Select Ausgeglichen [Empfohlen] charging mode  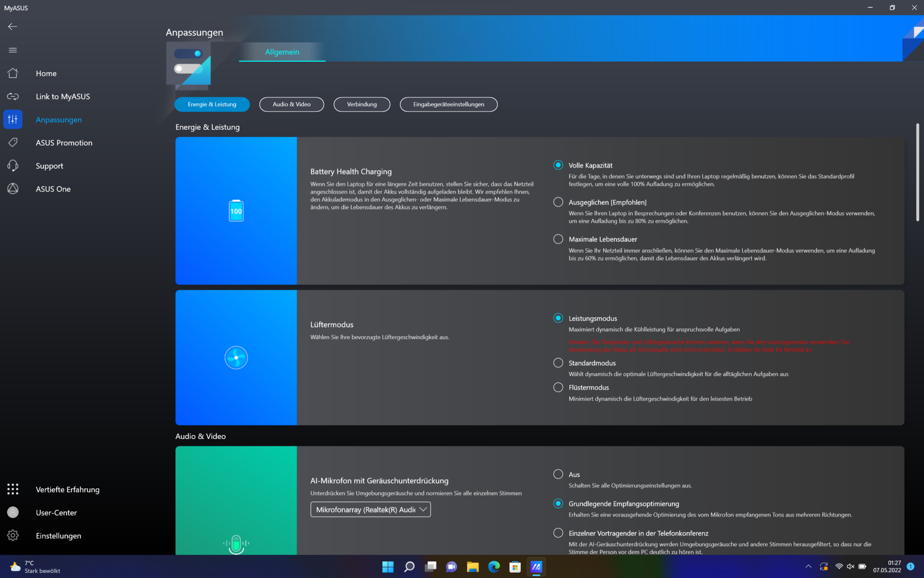(558, 202)
